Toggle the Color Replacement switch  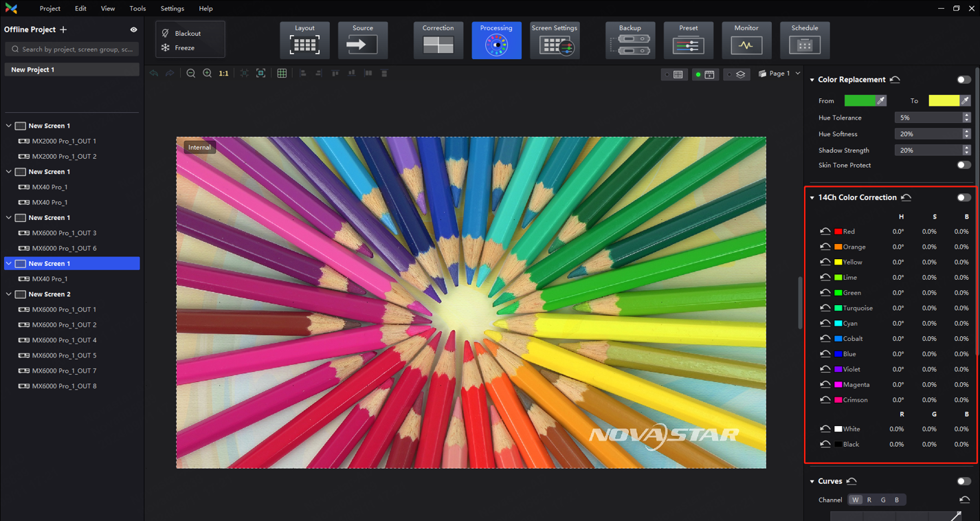(964, 80)
